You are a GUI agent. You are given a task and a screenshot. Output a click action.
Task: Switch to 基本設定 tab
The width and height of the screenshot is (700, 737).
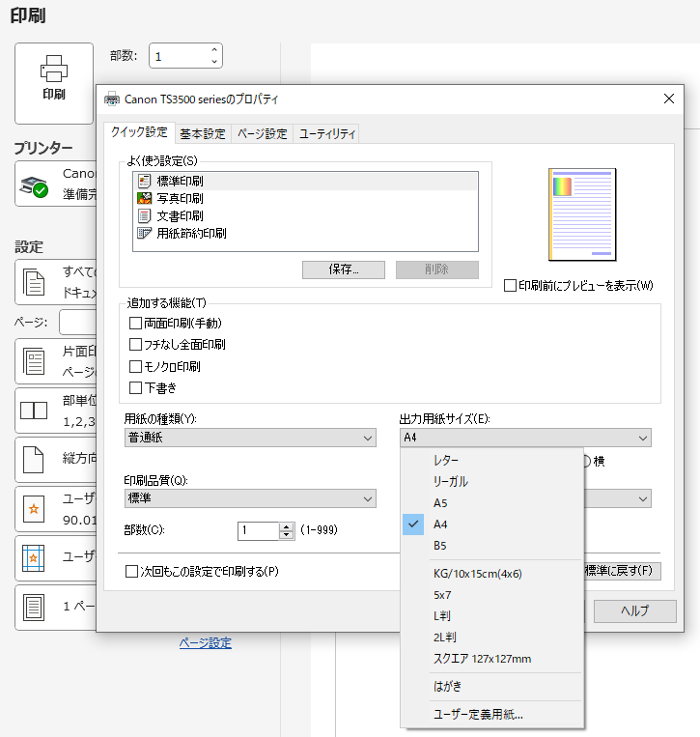pos(203,134)
